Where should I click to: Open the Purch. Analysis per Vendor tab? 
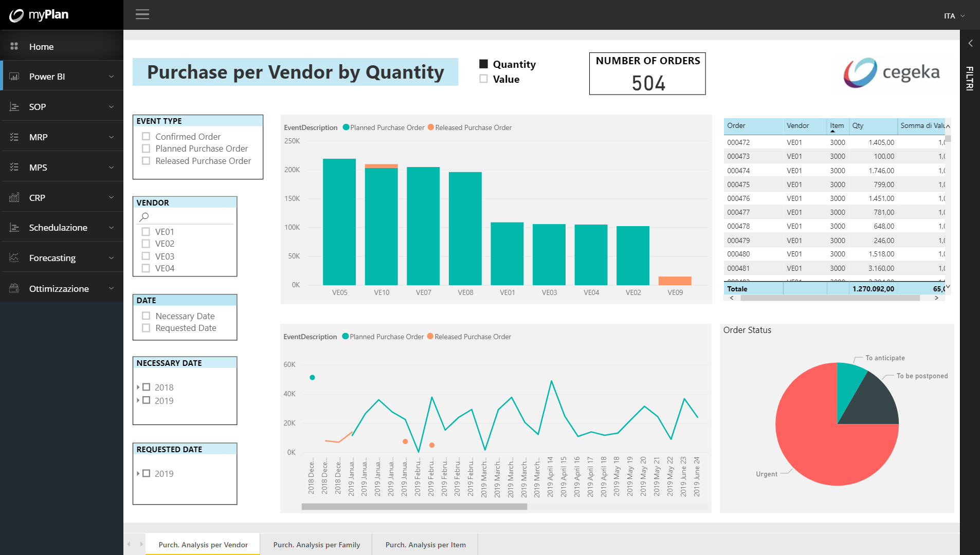click(x=203, y=545)
